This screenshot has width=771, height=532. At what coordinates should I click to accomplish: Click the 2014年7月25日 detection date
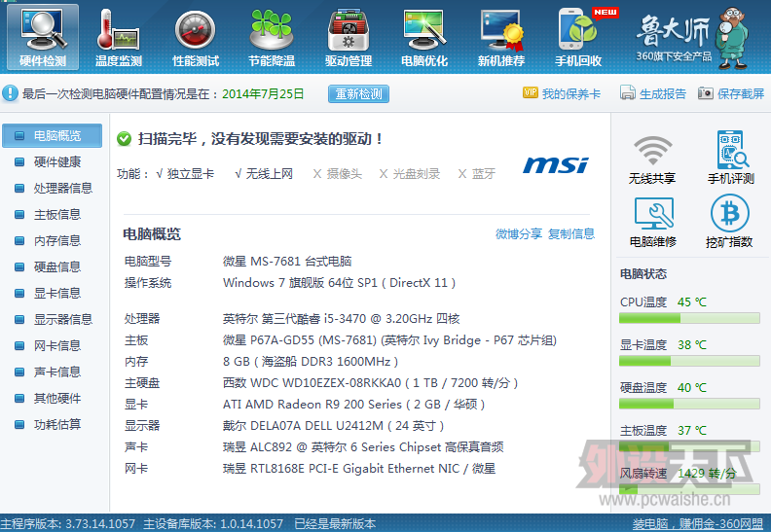point(263,93)
